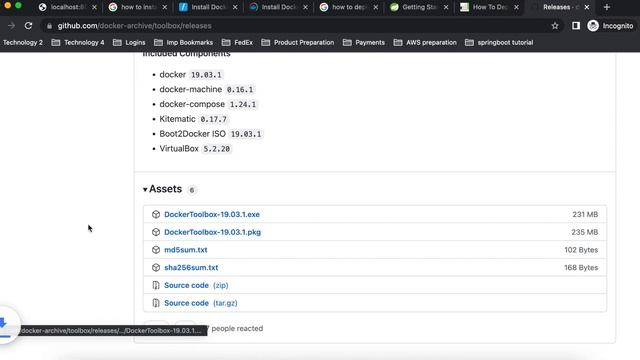Click the Boot2Docker ISO 19.03.1 version label

[246, 134]
